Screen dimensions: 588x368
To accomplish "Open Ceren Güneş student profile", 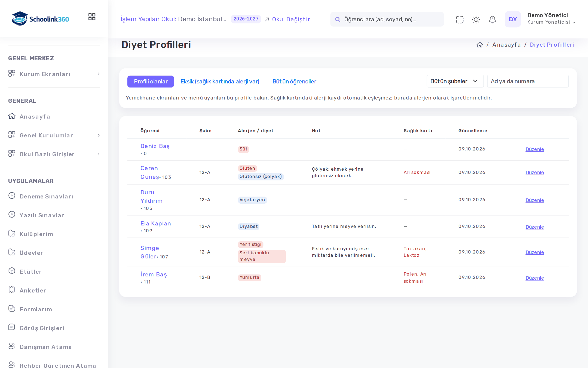I will pos(149,173).
